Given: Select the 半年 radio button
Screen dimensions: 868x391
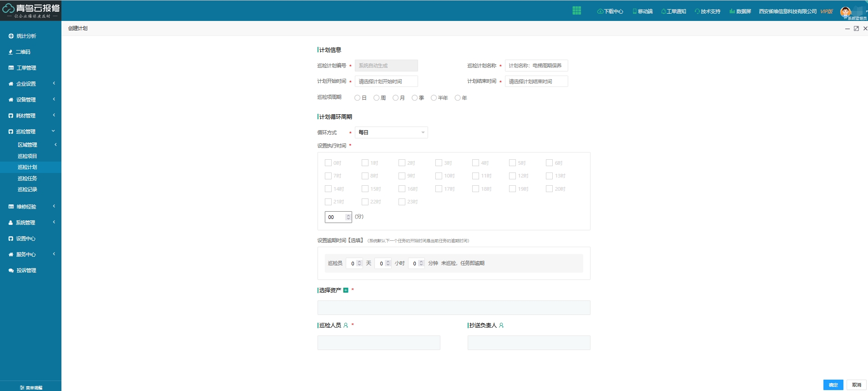Looking at the screenshot, I should pos(434,98).
